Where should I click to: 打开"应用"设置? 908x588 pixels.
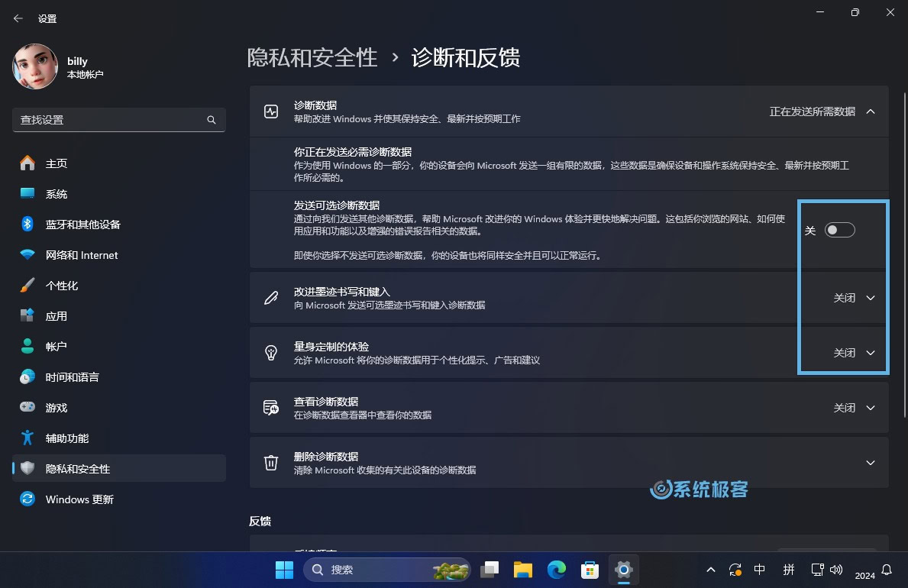pyautogui.click(x=57, y=315)
